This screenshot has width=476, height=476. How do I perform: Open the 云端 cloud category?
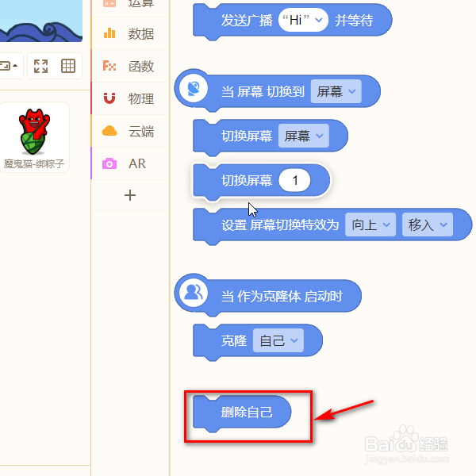[x=130, y=131]
